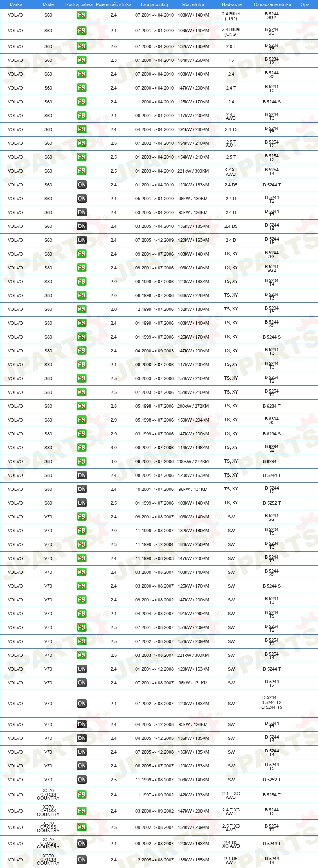Viewport: 318px width, 868px height.
Task: Click petrol icon in XC70 2.5 T XC AWD row
Action: [x=82, y=827]
